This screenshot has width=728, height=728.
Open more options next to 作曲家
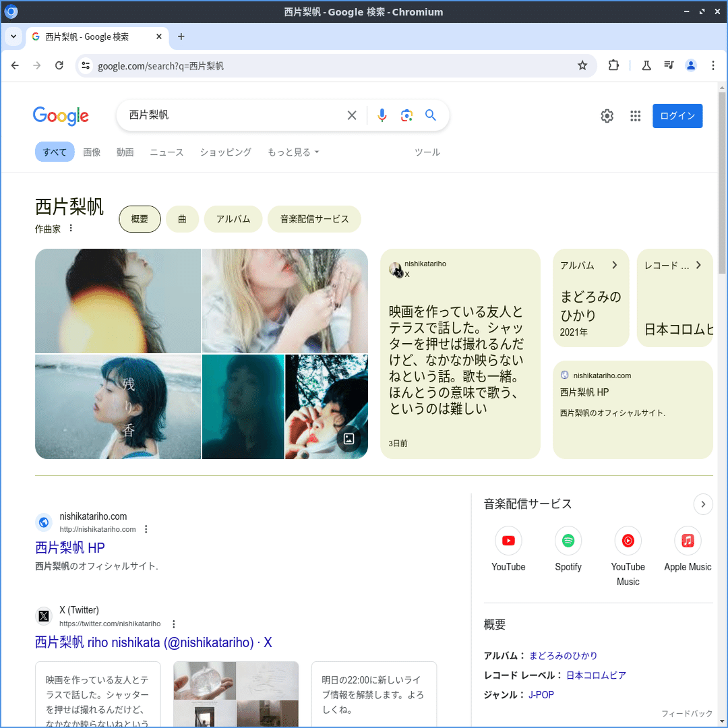(x=71, y=228)
